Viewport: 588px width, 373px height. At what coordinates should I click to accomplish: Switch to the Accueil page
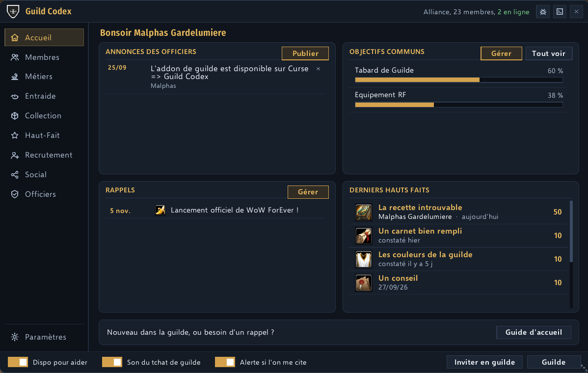click(x=44, y=37)
